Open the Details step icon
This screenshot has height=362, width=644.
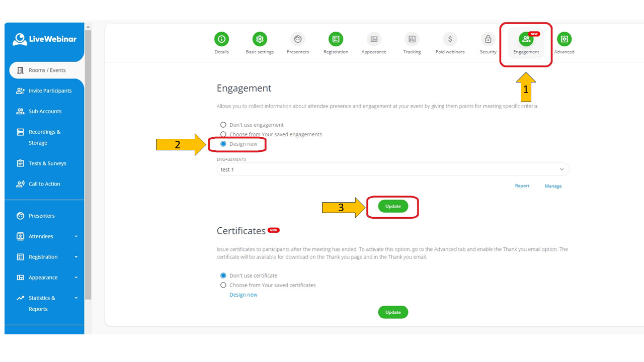[221, 39]
